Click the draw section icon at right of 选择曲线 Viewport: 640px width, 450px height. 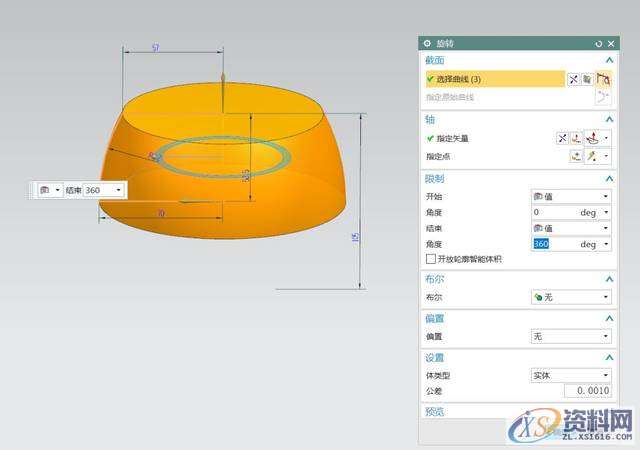pyautogui.click(x=603, y=79)
